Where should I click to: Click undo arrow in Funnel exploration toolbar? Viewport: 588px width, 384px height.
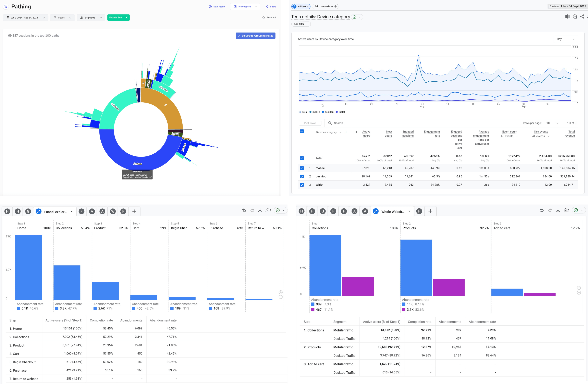coord(244,210)
